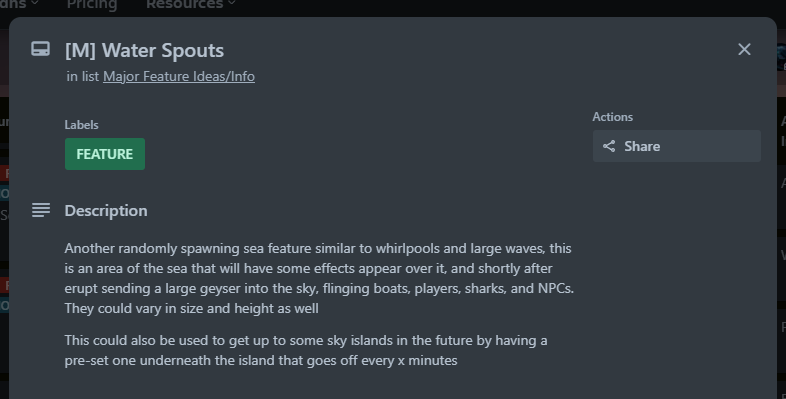
Task: Click the paragraph about sky islands
Action: pos(306,350)
